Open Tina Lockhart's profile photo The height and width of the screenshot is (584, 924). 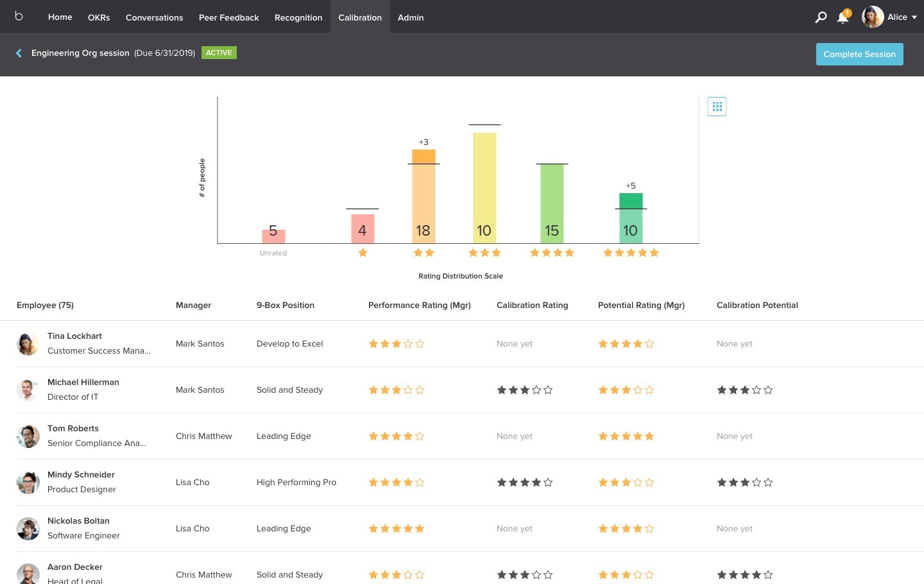click(x=28, y=343)
